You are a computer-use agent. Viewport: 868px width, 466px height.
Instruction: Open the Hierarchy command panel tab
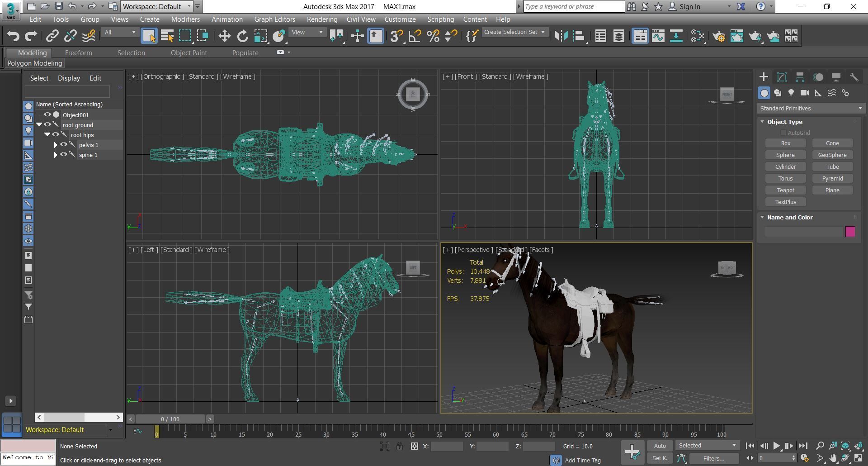pyautogui.click(x=800, y=77)
